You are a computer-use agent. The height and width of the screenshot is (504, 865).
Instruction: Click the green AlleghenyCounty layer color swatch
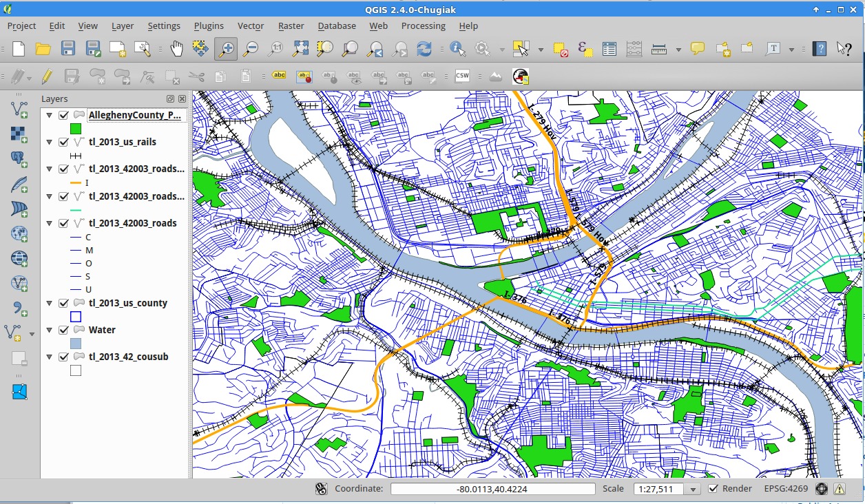click(x=76, y=128)
